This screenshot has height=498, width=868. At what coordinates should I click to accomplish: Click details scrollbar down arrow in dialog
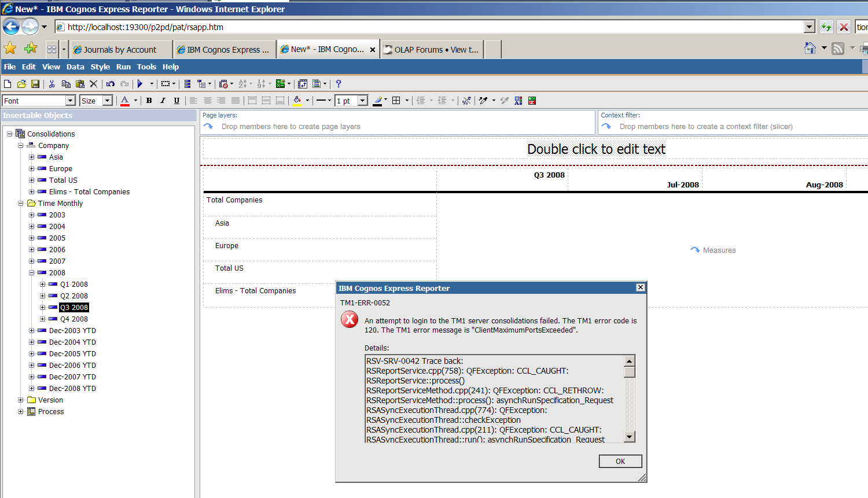(630, 437)
